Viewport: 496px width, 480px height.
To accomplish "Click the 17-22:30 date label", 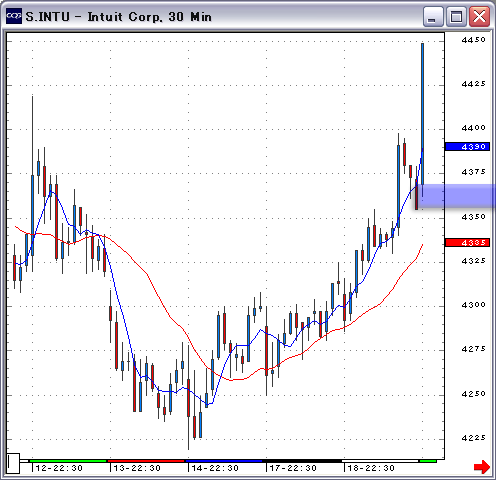I will pyautogui.click(x=293, y=468).
